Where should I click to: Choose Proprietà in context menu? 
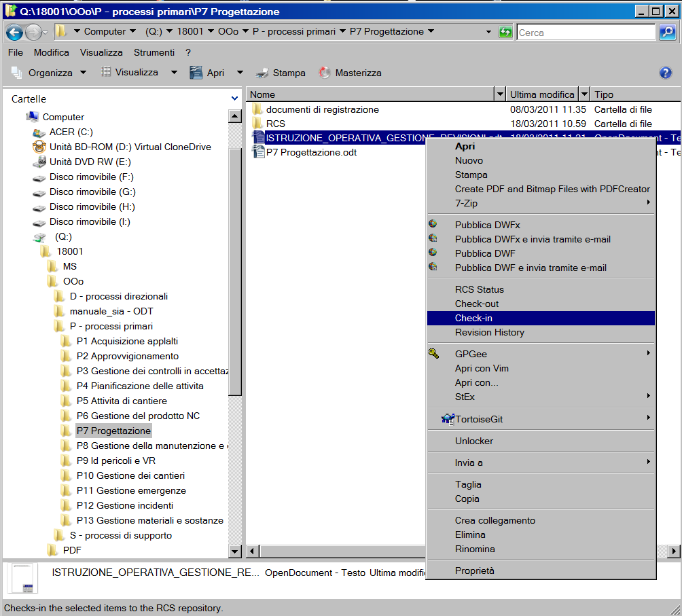(541, 570)
